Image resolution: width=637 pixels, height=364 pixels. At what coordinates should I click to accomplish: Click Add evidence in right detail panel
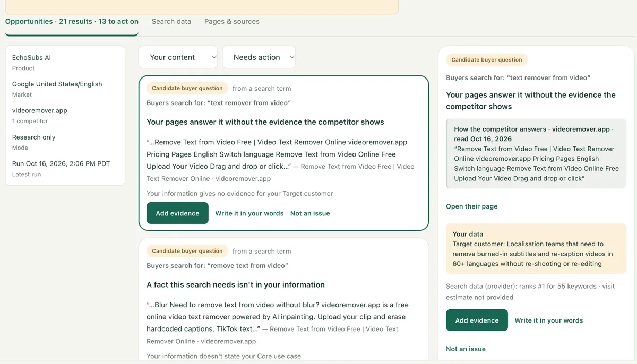click(477, 320)
